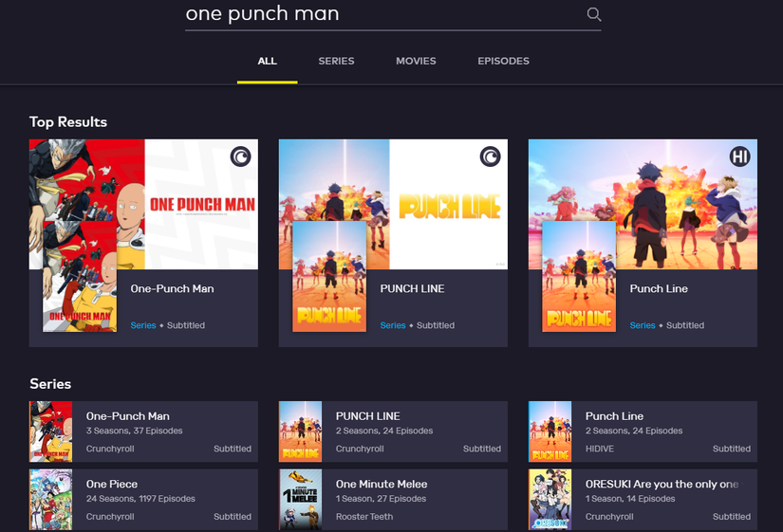
Task: Click 'Crunchyroll' label in One Piece row
Action: 110,517
